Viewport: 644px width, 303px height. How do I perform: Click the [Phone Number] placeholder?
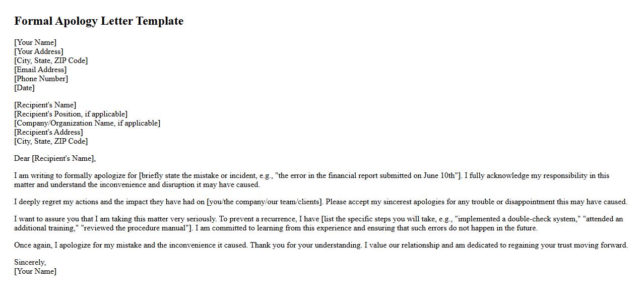[41, 79]
